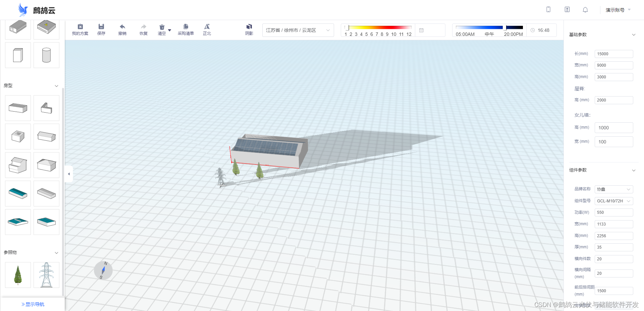Open the 16:48 time picker

tap(542, 30)
